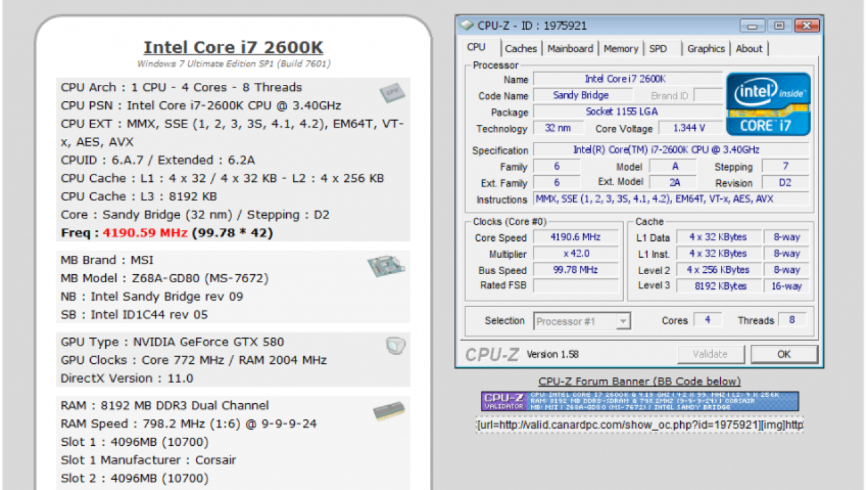Click the Level 3 cache value 8192 KBytes
This screenshot has width=868, height=490.
pyautogui.click(x=718, y=286)
